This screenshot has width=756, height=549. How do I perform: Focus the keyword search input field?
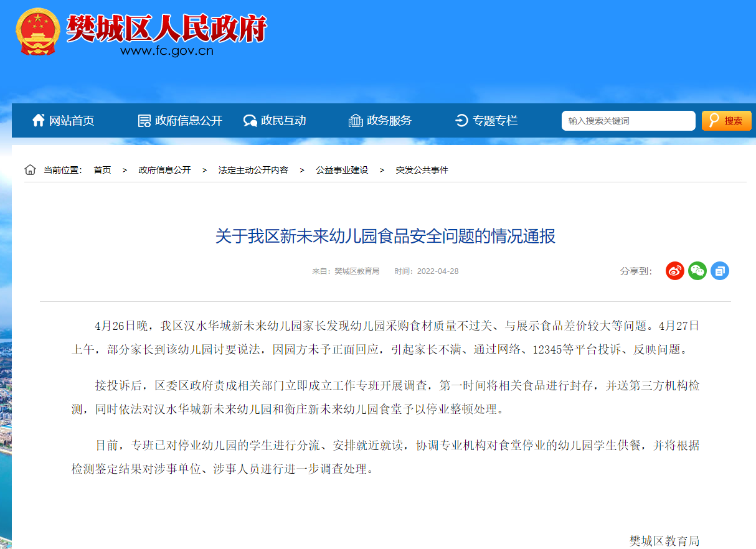point(628,121)
